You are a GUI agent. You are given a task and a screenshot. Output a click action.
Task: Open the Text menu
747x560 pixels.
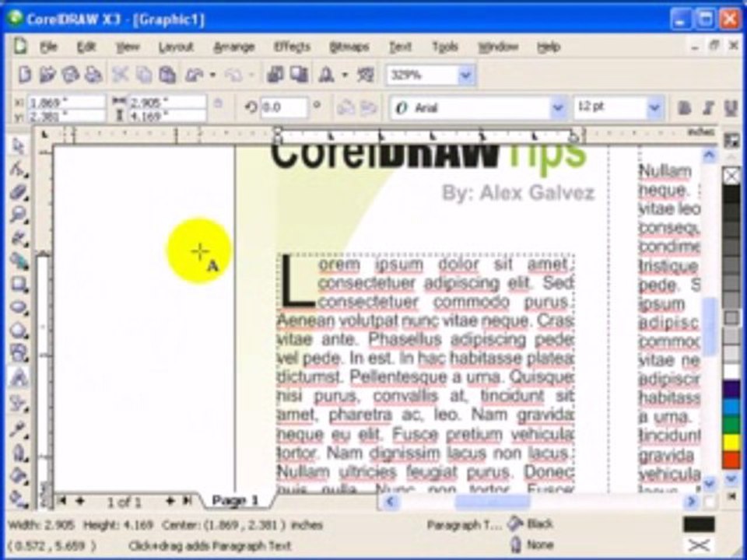coord(400,47)
